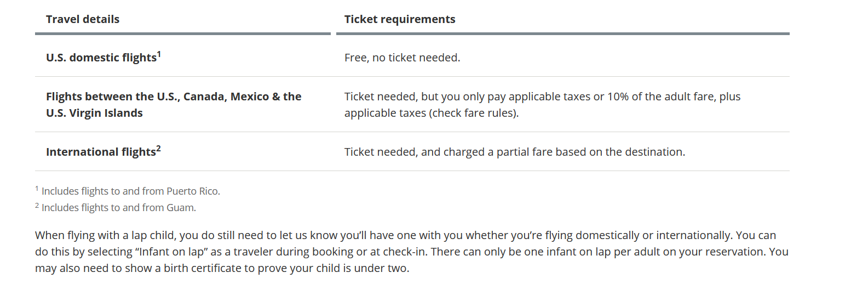The image size is (868, 295).
Task: Click the footnote 2 marker before Guam note
Action: 37,205
